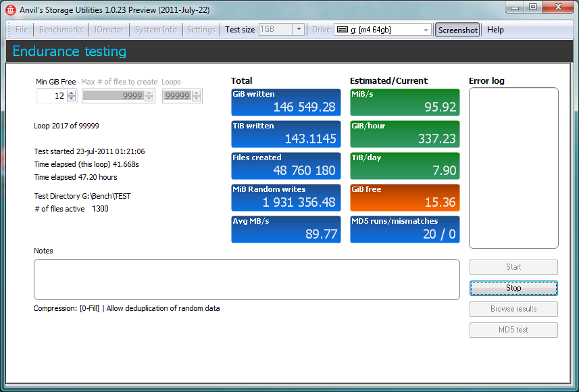This screenshot has width=579, height=392.
Task: Select the Files created tile
Action: coord(286,166)
